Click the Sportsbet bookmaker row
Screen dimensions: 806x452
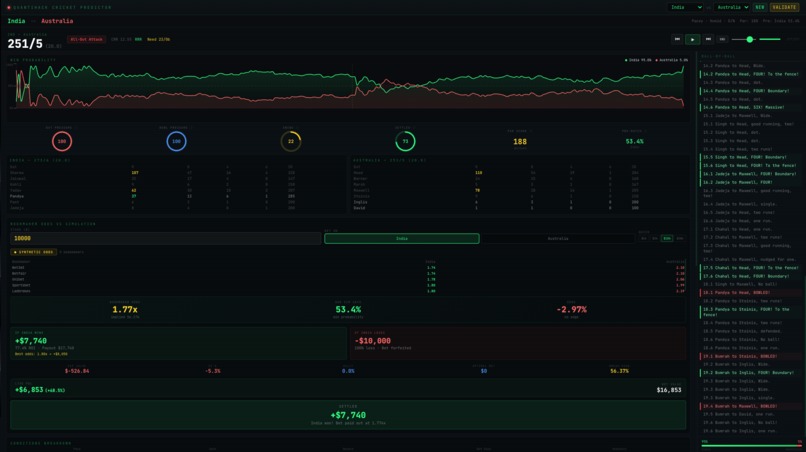348,285
